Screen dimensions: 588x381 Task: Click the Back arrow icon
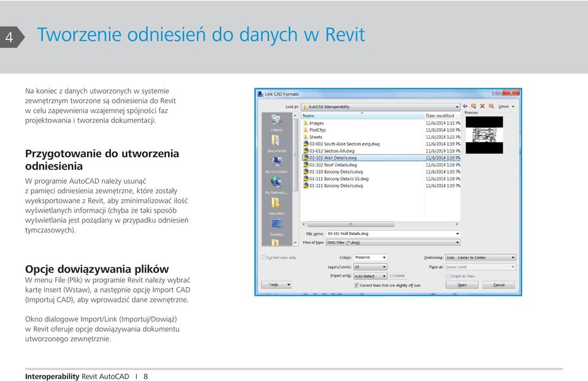tap(465, 106)
